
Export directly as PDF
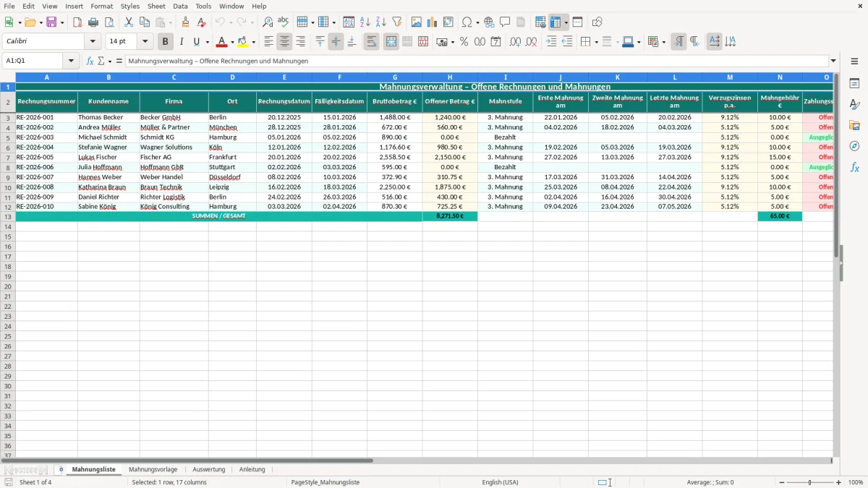[77, 22]
